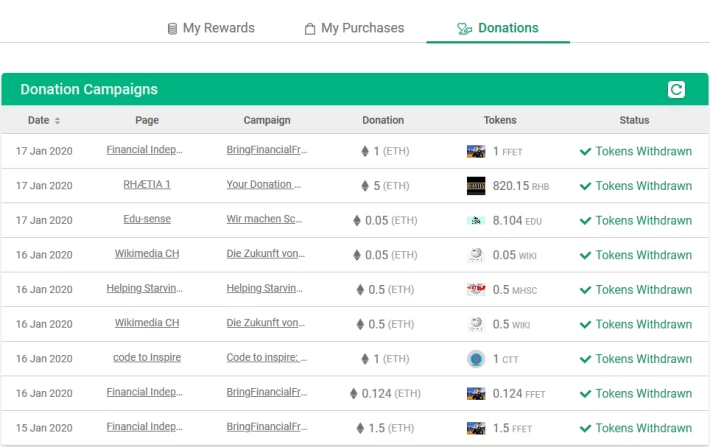Click the RHB token icon

pos(476,186)
